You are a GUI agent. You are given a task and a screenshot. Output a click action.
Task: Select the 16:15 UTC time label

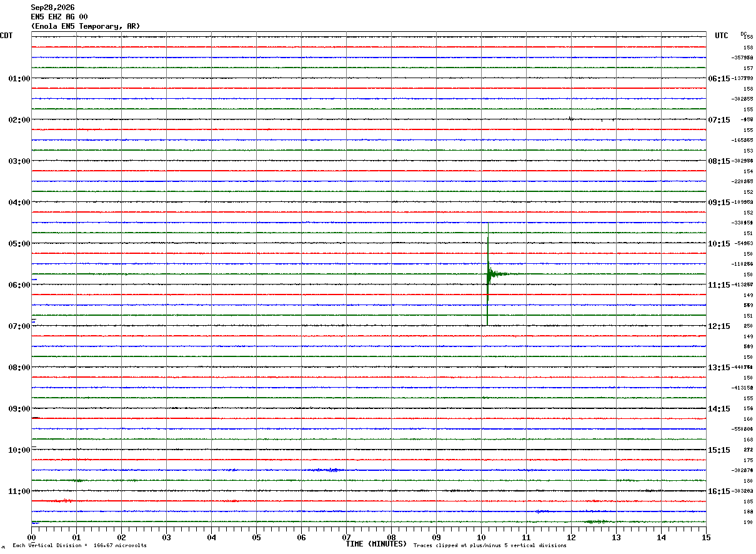[719, 491]
